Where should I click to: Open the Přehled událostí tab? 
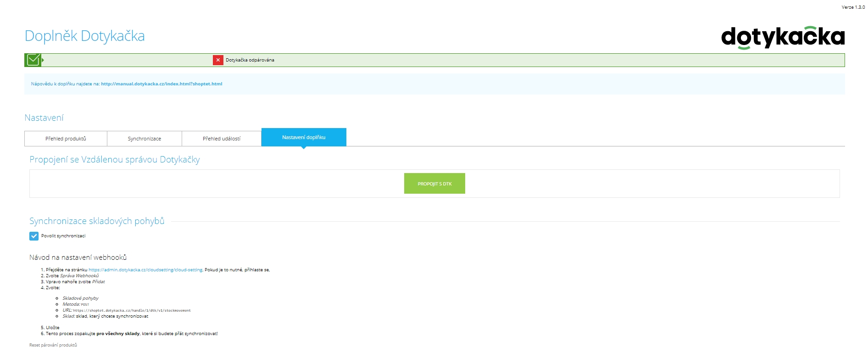222,139
